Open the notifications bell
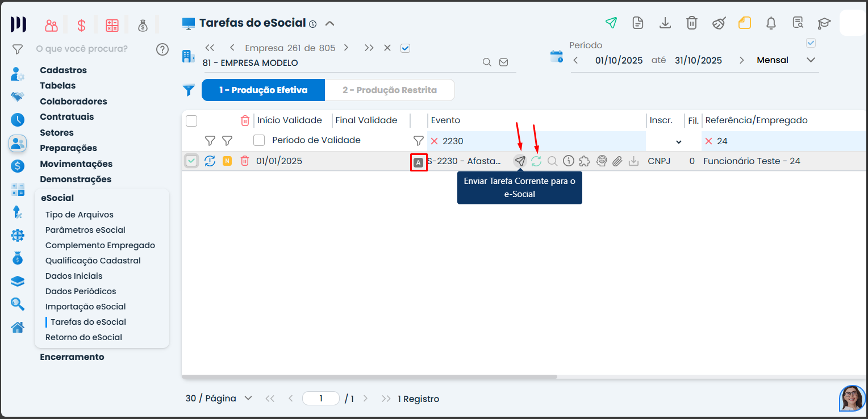 [771, 23]
